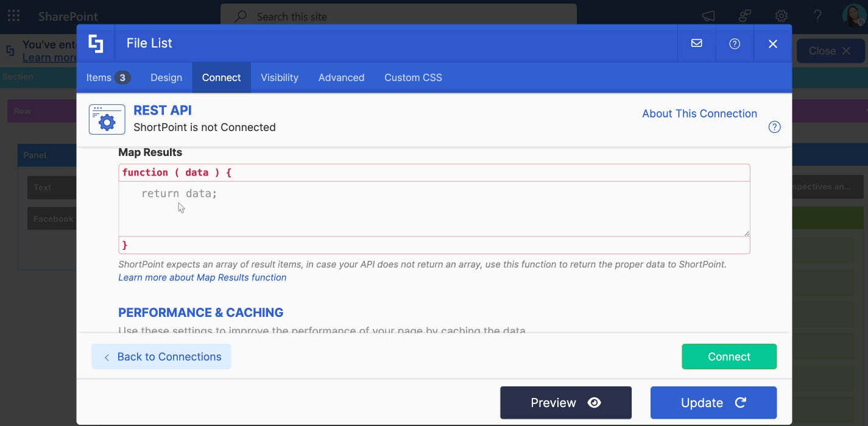Screen dimensions: 868x426
Task: Click the REST API gear window icon
Action: tap(107, 119)
